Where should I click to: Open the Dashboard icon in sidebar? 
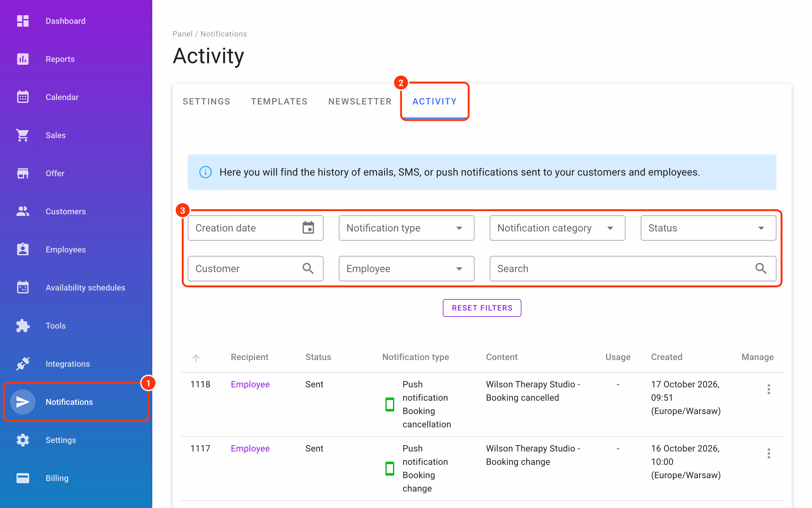coord(23,21)
